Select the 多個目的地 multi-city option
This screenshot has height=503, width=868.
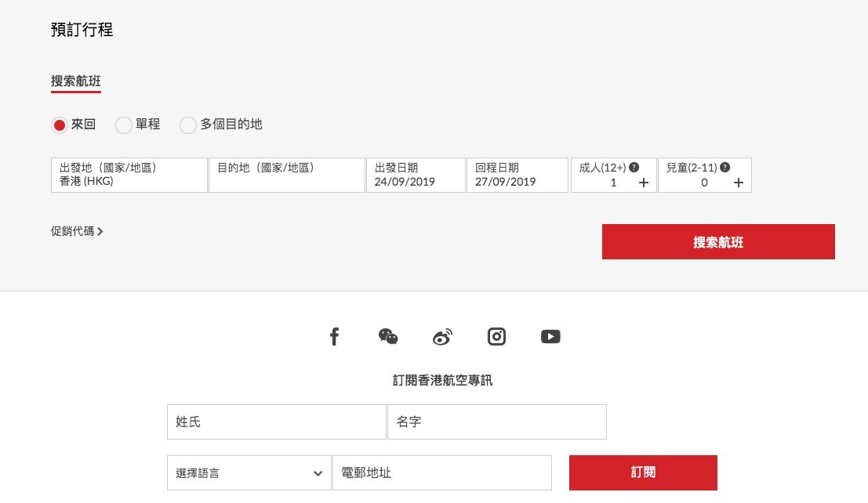188,125
